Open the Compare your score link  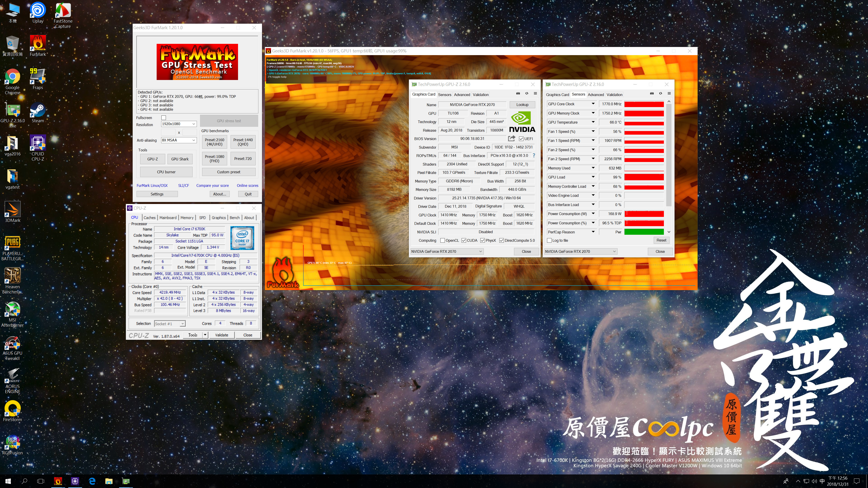pyautogui.click(x=212, y=185)
